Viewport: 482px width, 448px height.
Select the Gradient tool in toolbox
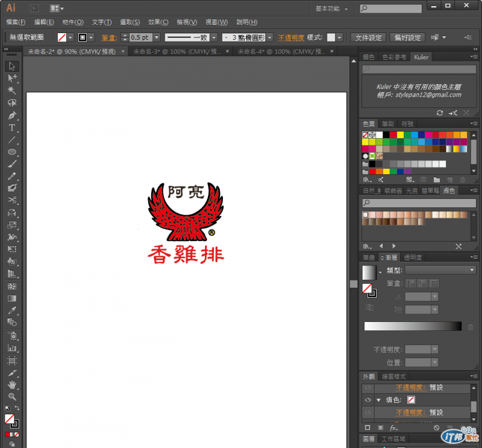point(11,298)
